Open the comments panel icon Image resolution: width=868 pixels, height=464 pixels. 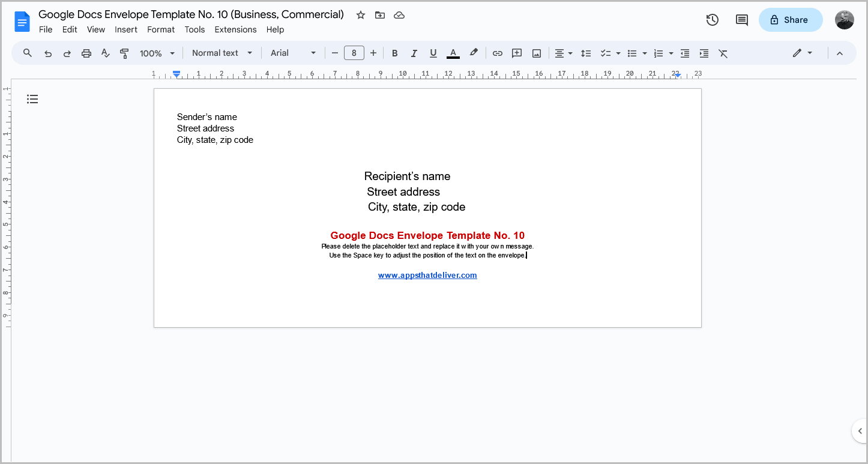coord(742,20)
